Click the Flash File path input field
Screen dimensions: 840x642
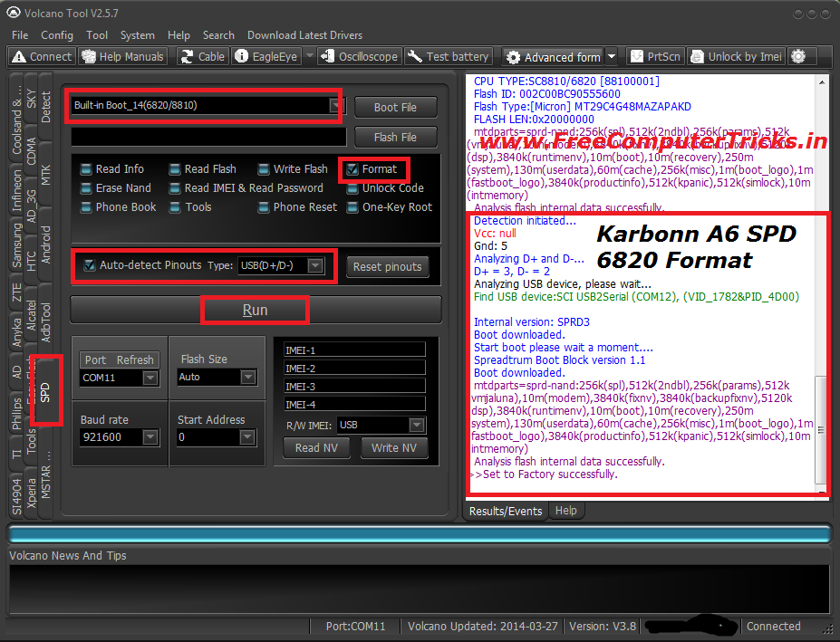(x=209, y=137)
